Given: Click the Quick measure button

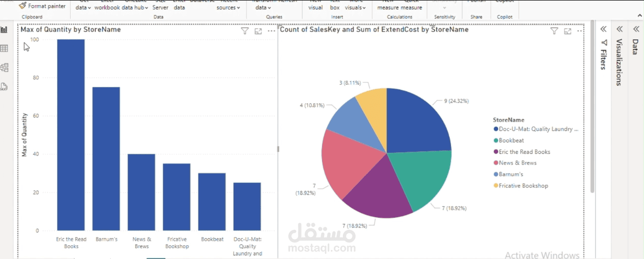Looking at the screenshot, I should [x=411, y=6].
